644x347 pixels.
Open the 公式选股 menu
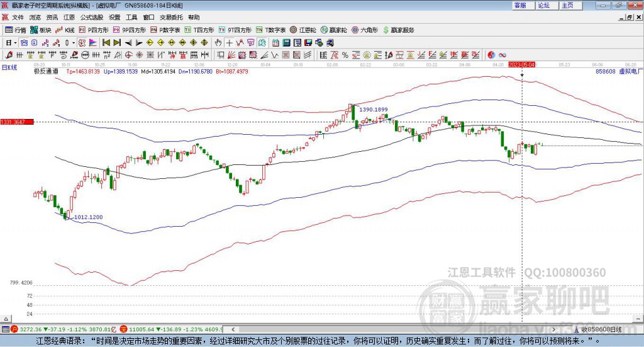pyautogui.click(x=92, y=17)
